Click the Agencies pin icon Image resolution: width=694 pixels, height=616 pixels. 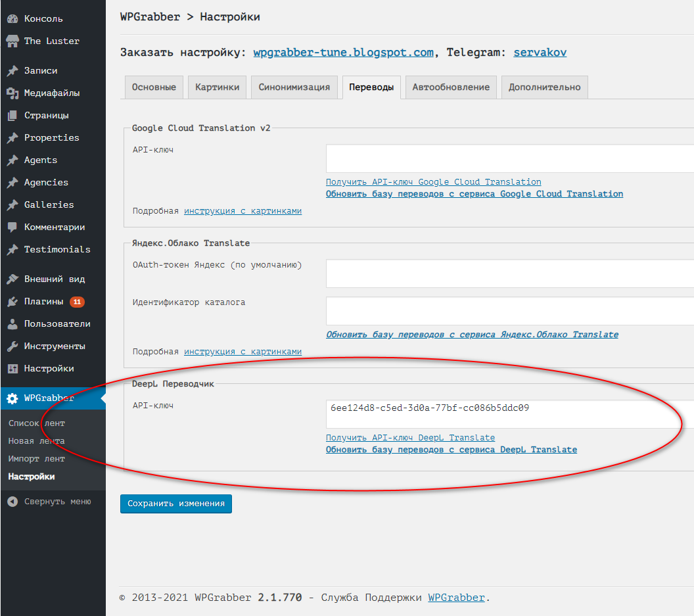(12, 183)
